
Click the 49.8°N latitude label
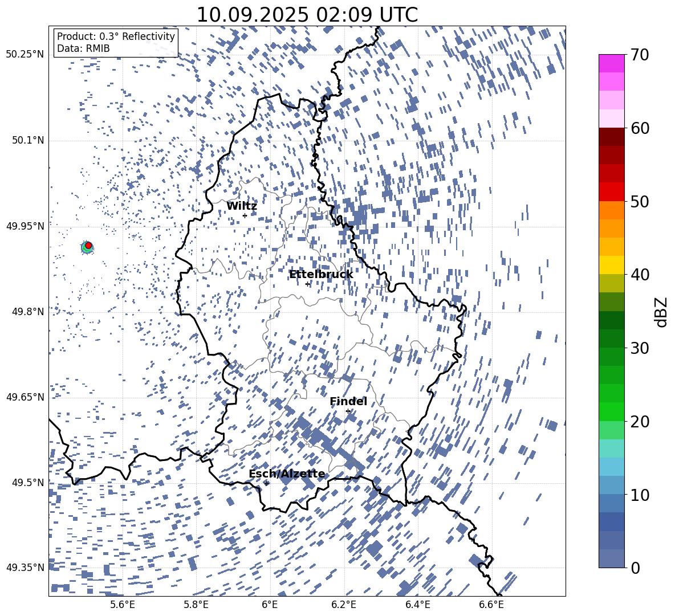pos(29,312)
